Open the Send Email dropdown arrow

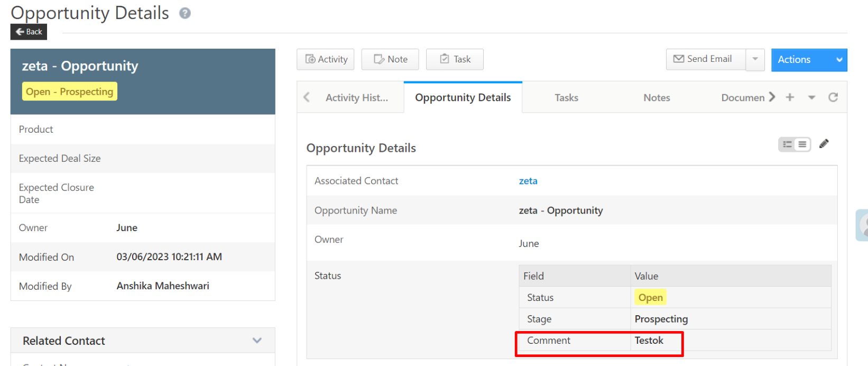point(755,59)
